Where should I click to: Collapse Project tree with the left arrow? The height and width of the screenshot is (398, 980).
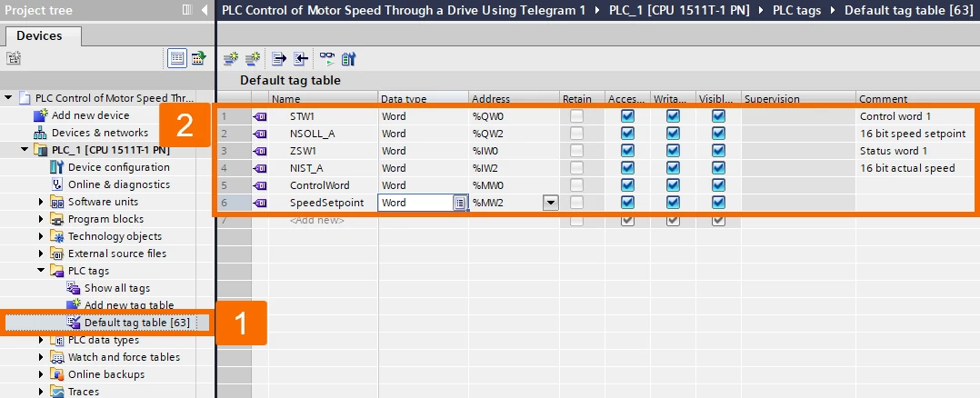pyautogui.click(x=205, y=10)
